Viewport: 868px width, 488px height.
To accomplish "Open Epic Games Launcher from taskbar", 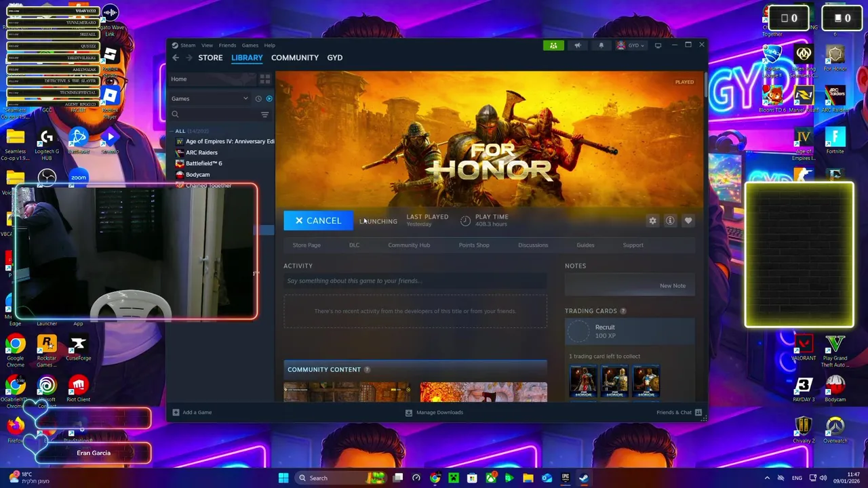I will [566, 478].
